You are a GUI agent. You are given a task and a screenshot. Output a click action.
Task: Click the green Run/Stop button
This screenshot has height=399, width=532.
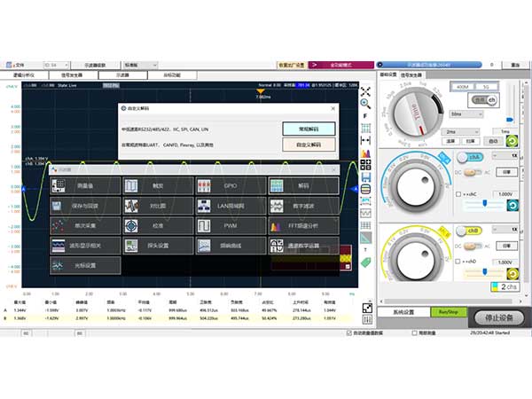pyautogui.click(x=448, y=312)
